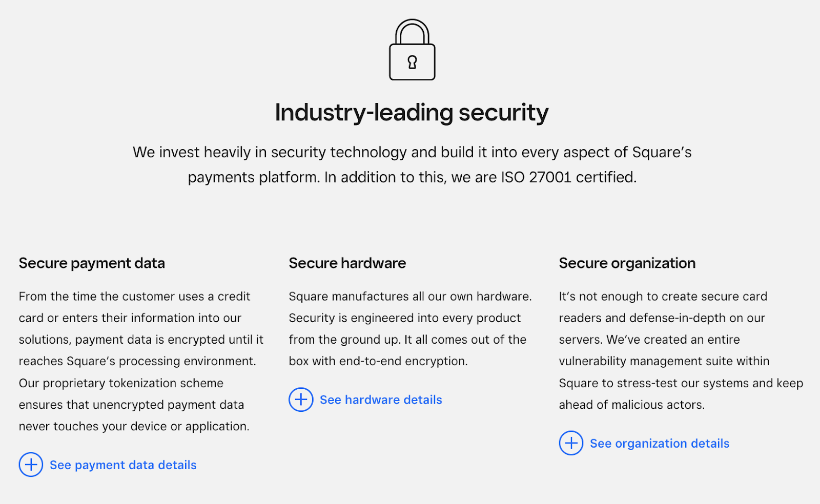The width and height of the screenshot is (820, 504).
Task: Open the See payment data details link
Action: [x=123, y=465]
